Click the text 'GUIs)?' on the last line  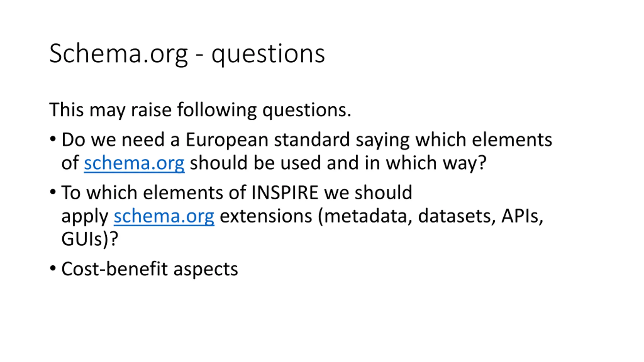pyautogui.click(x=90, y=239)
